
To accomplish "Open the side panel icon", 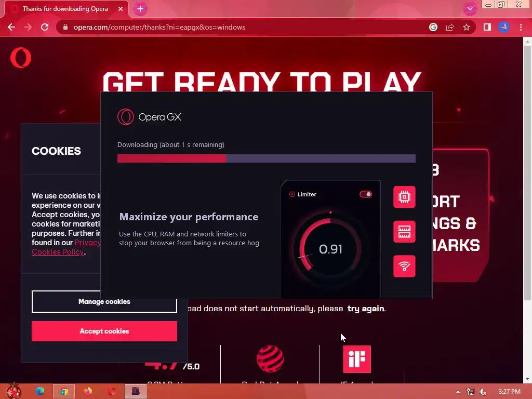I will (487, 27).
